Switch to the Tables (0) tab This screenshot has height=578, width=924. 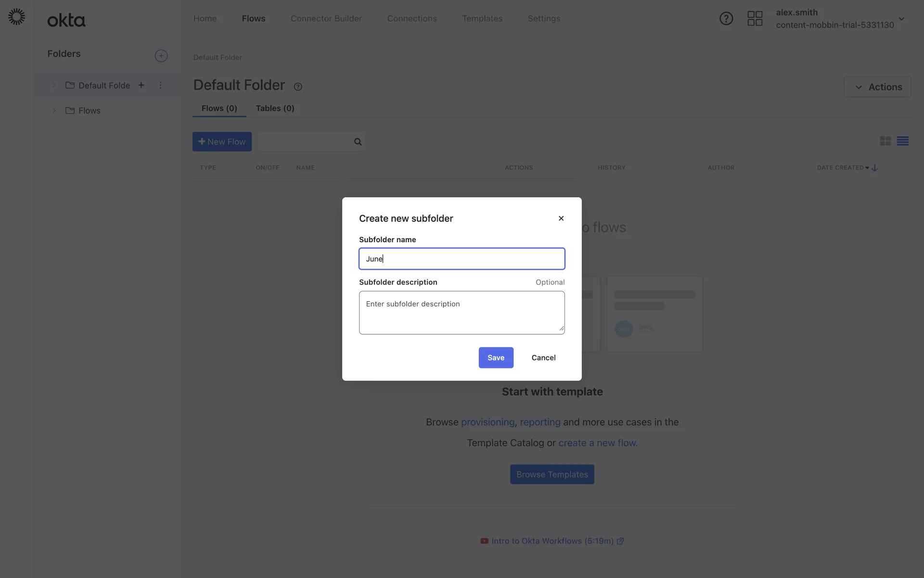tap(275, 108)
